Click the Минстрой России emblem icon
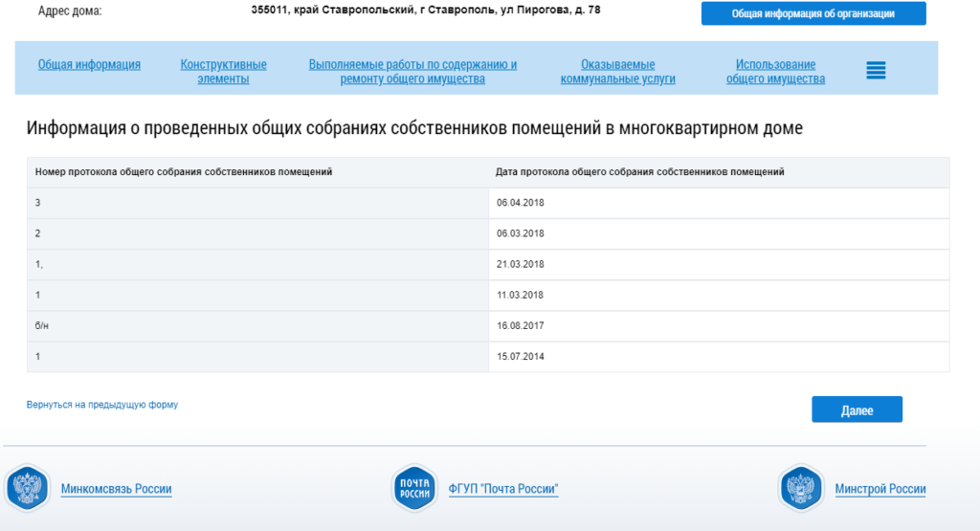This screenshot has width=980, height=531. (x=801, y=488)
